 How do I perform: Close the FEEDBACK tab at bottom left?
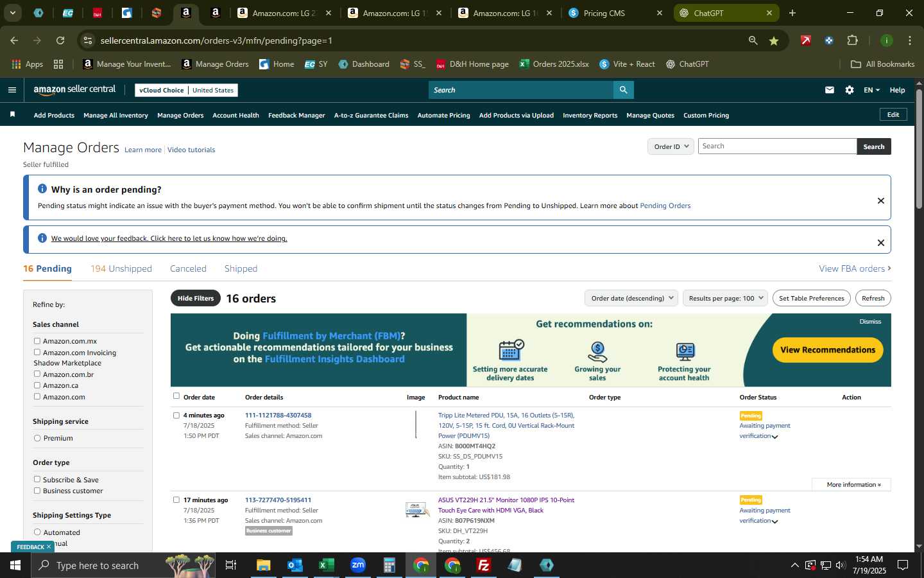(x=48, y=547)
